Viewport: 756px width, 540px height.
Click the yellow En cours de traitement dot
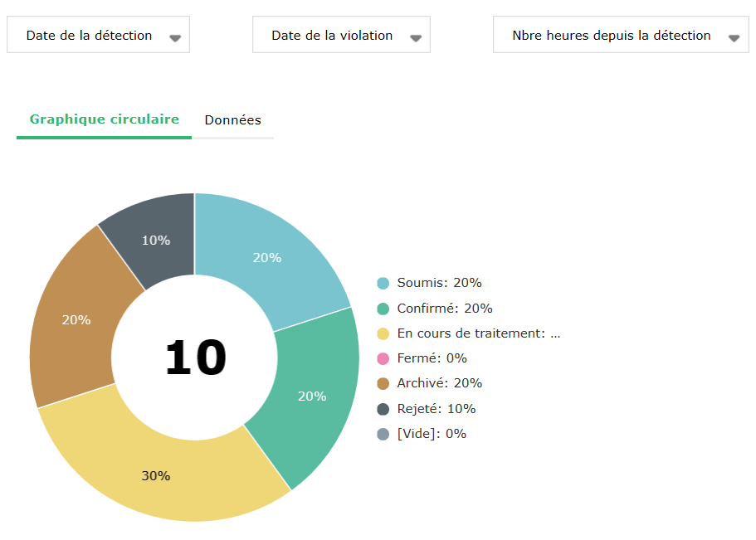coord(383,333)
